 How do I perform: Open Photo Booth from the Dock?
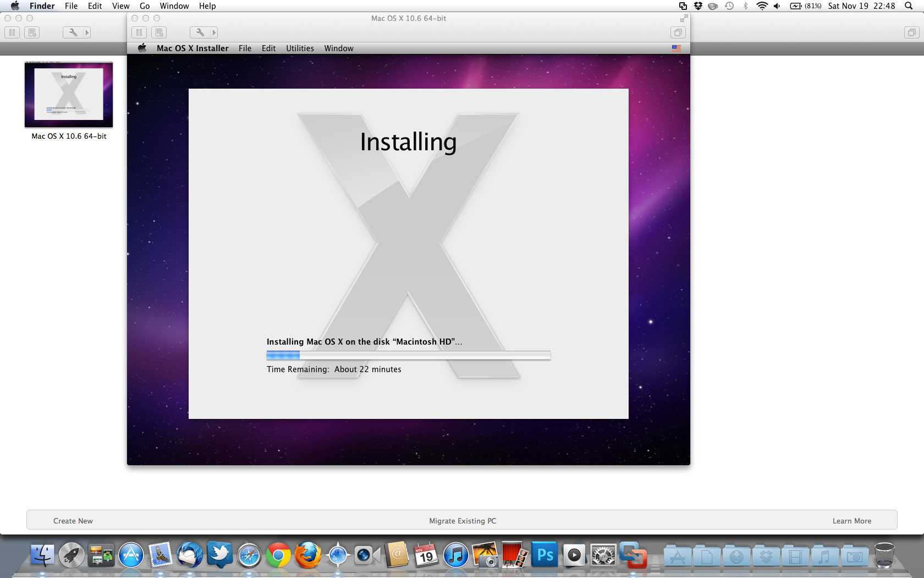[515, 555]
